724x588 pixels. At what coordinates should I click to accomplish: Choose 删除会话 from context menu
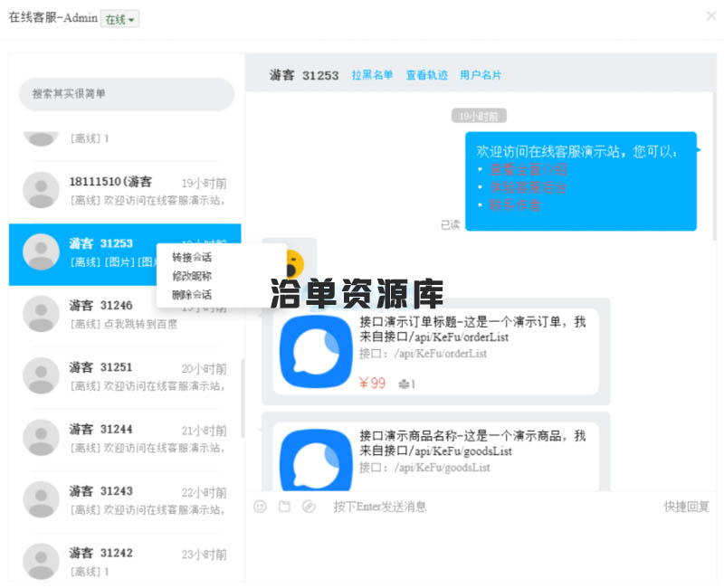tap(192, 295)
